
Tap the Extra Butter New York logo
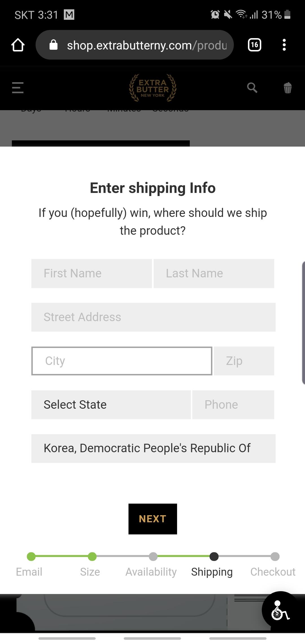click(152, 88)
